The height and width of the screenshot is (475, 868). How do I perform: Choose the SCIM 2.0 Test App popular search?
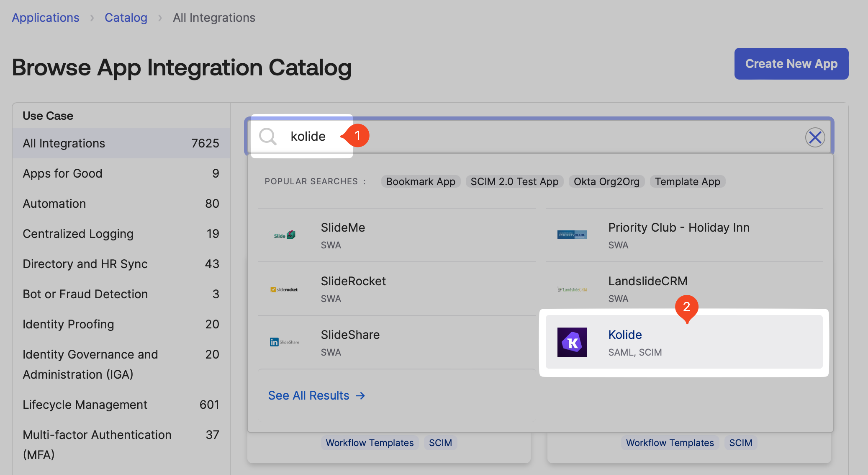[514, 181]
